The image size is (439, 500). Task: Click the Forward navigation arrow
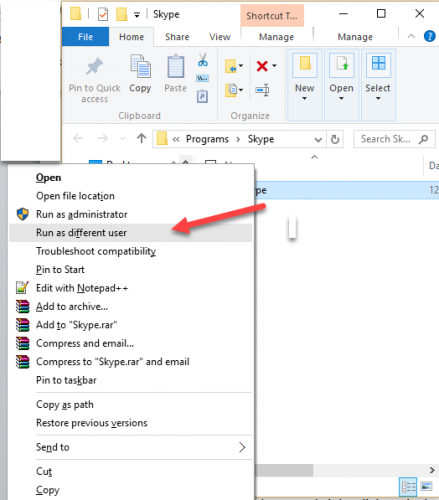point(103,138)
